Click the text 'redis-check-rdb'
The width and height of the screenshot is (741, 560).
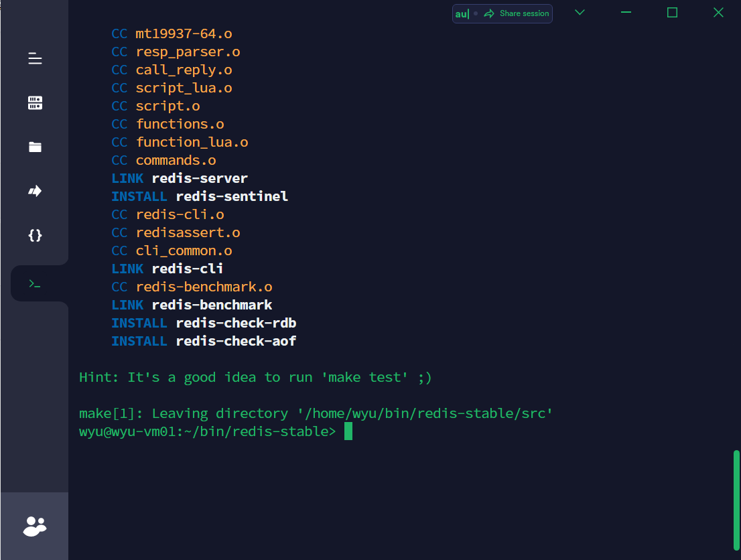[237, 323]
